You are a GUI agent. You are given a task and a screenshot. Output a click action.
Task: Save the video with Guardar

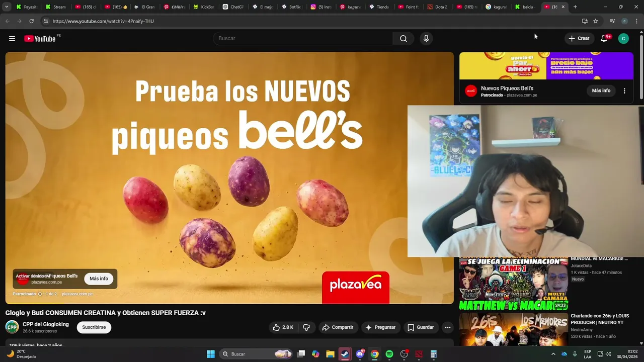tap(420, 327)
